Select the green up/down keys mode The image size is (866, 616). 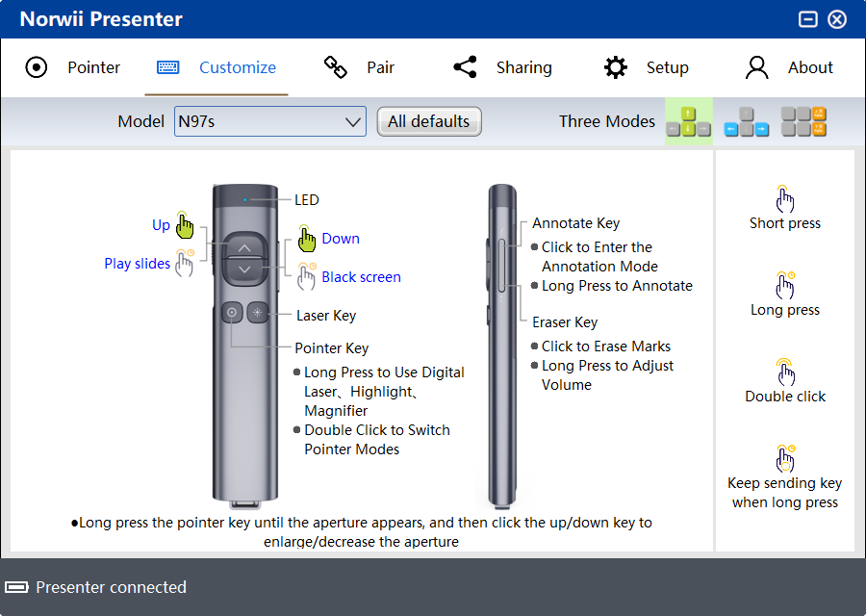(688, 121)
